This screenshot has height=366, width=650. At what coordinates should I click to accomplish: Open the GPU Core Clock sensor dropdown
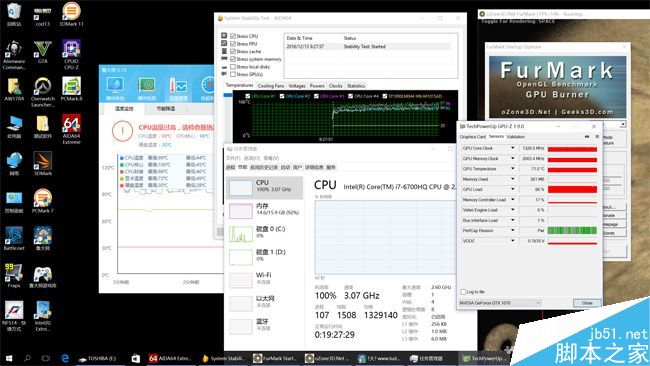click(x=512, y=148)
